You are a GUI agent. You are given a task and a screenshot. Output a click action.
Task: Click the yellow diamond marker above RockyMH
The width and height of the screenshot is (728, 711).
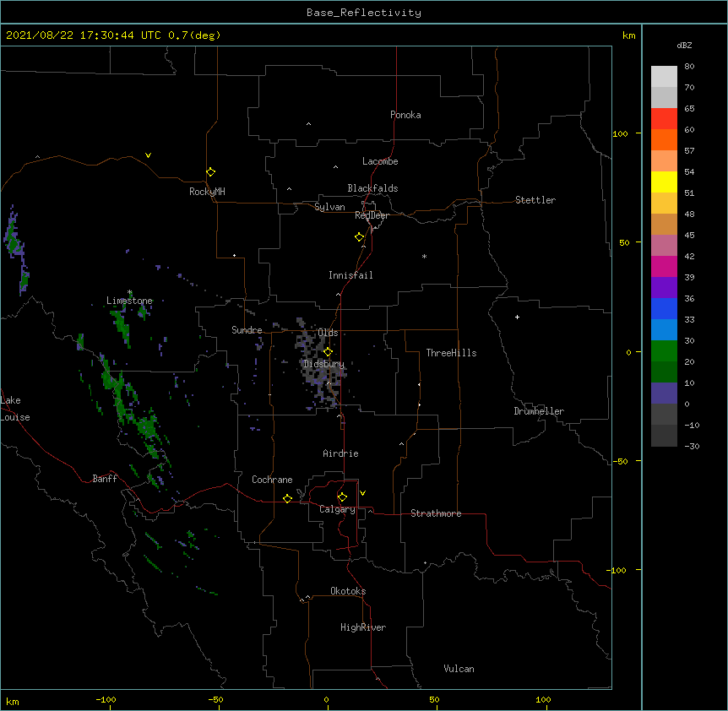pyautogui.click(x=210, y=171)
